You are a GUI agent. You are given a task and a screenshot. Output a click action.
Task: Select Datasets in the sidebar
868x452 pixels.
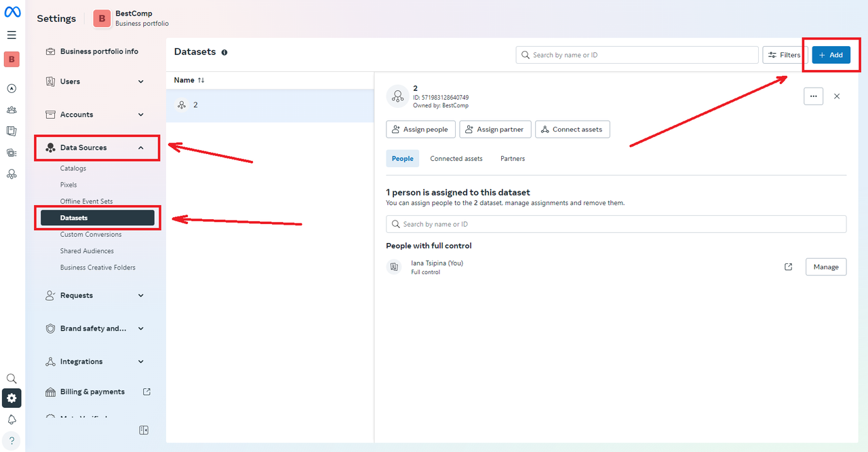click(x=98, y=218)
